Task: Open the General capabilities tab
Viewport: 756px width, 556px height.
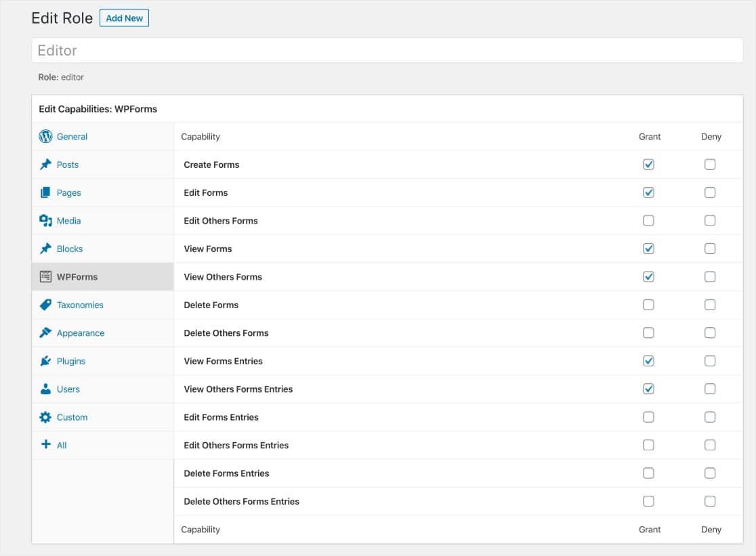Action: coord(103,136)
